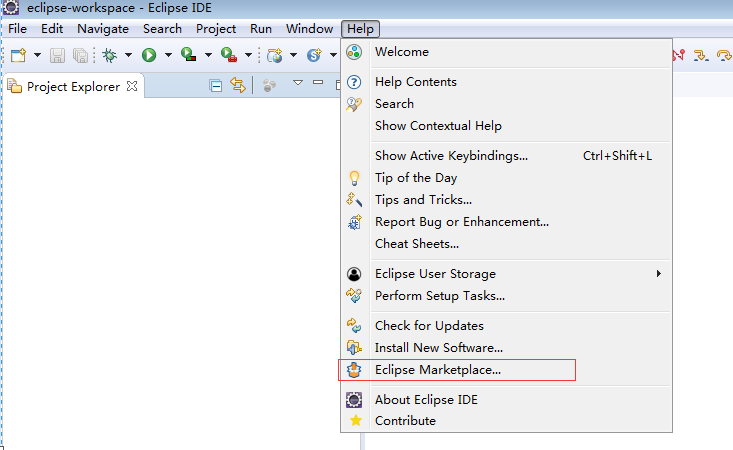
Task: Click the Step Into arrow toolbar icon
Action: click(700, 56)
